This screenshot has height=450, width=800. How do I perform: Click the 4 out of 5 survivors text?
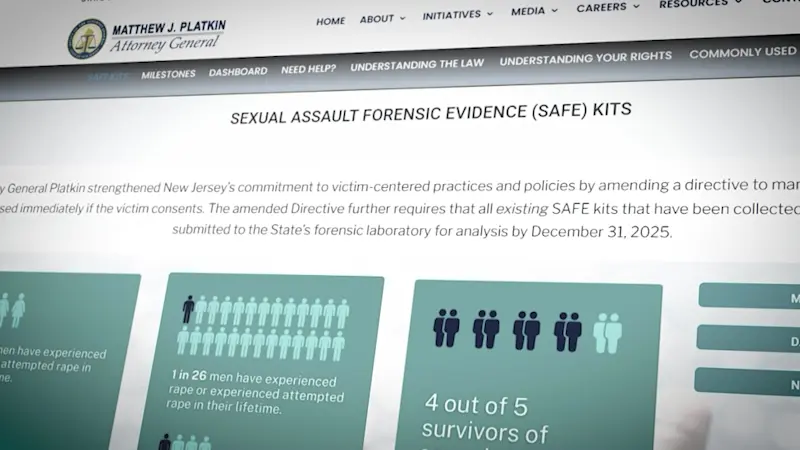485,418
